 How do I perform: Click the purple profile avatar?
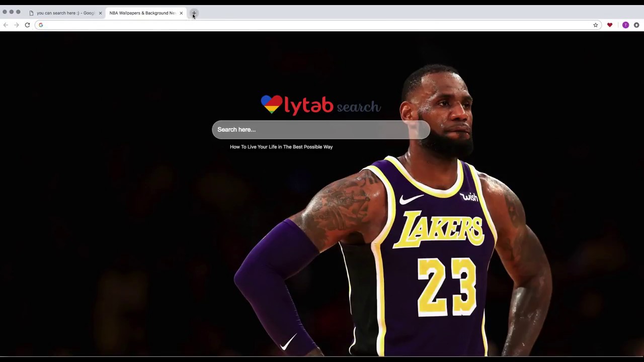tap(625, 25)
